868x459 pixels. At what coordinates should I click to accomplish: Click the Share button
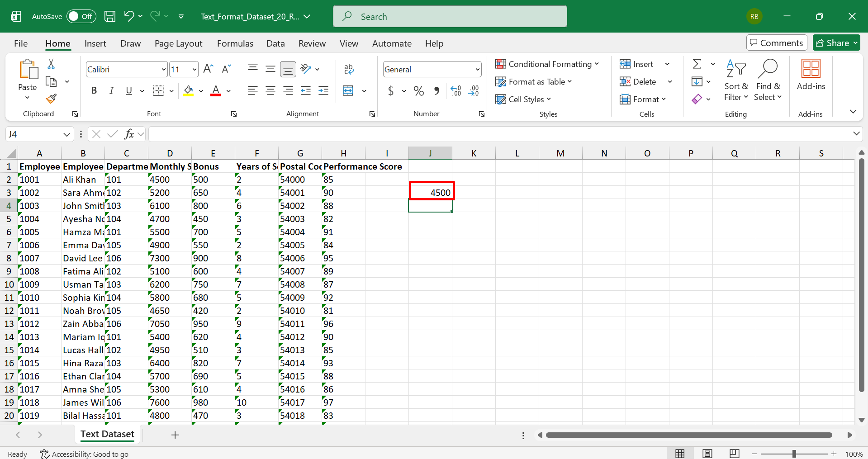[836, 43]
